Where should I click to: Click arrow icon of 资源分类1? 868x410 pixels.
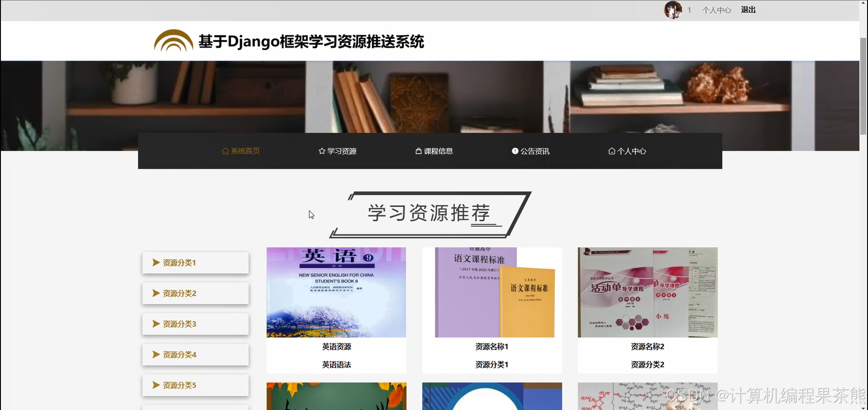tap(156, 262)
